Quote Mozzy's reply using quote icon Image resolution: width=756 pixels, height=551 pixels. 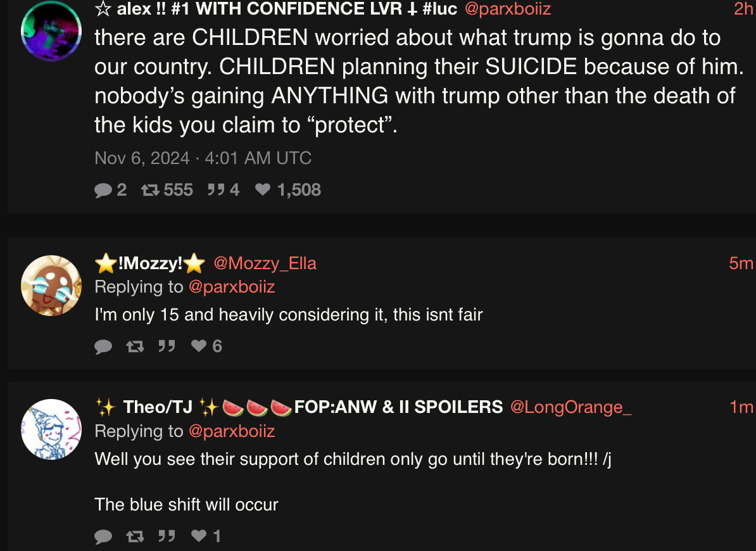167,346
